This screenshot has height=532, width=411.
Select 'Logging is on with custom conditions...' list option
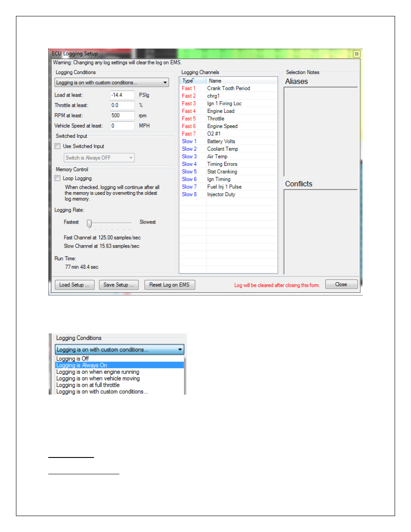coord(120,392)
